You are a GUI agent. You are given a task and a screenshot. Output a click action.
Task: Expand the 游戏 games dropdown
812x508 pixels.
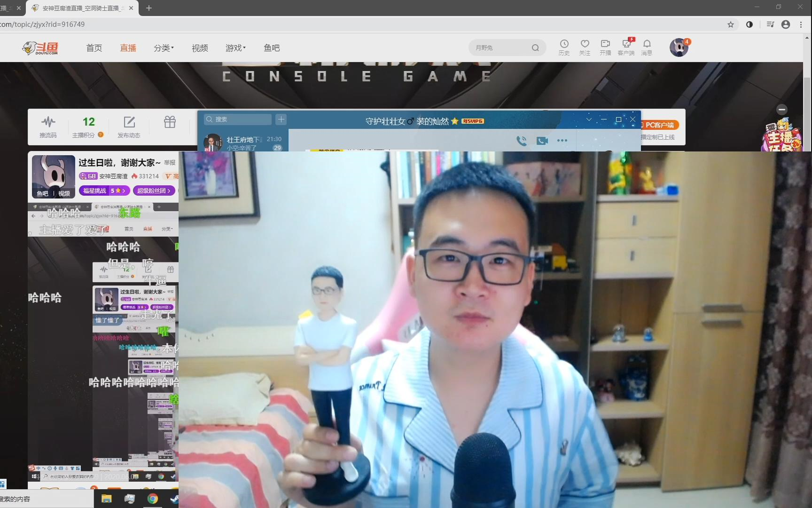[235, 48]
